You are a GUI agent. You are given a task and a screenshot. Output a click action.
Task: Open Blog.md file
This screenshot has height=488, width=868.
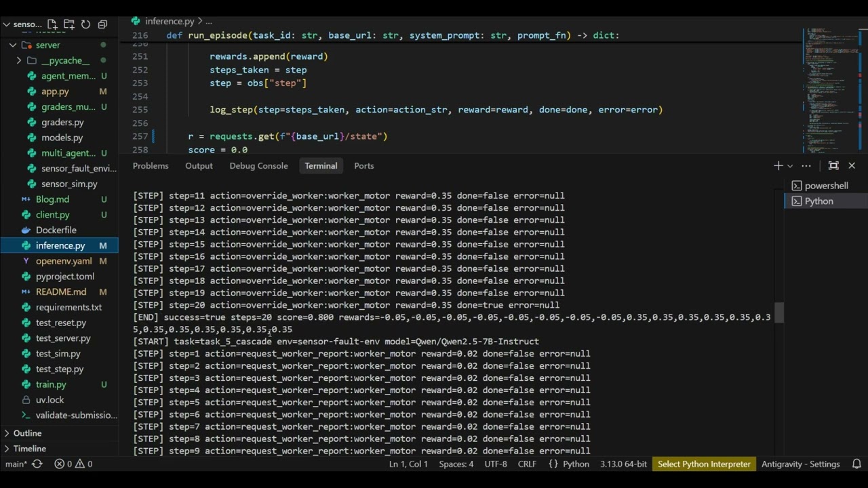pos(52,199)
